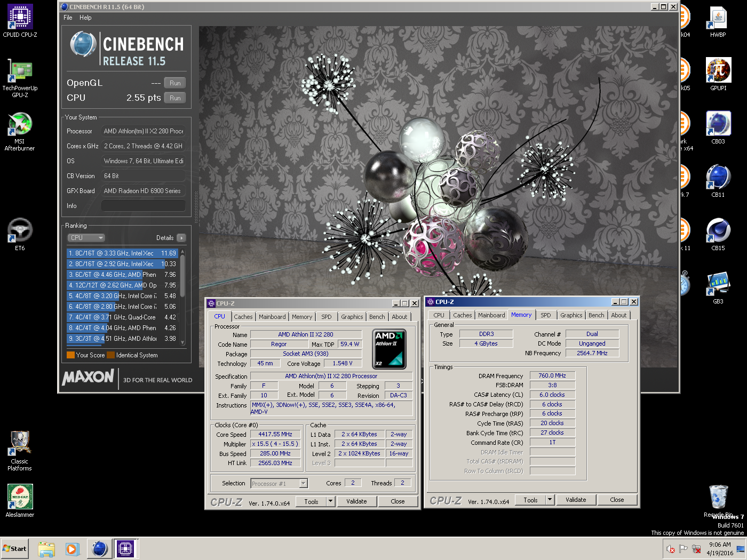Switch to Mainboard tab in right CPU-Z window
The height and width of the screenshot is (560, 747).
pos(491,315)
